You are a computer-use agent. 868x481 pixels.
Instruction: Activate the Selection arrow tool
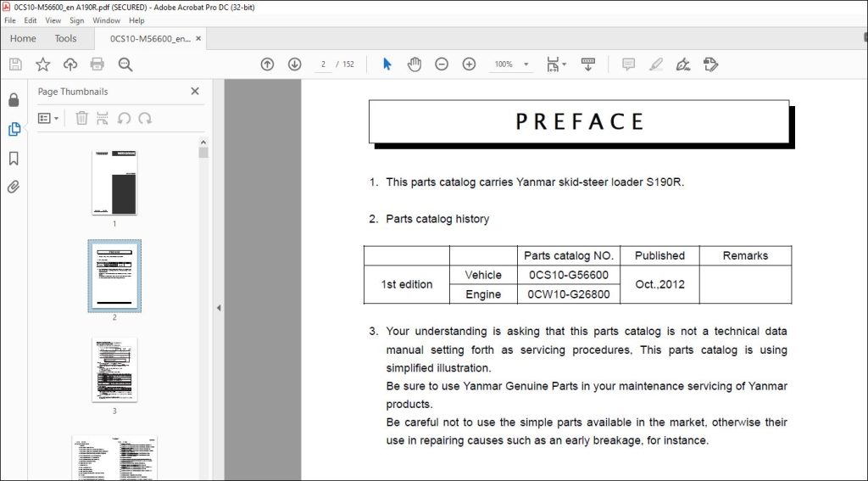(387, 64)
